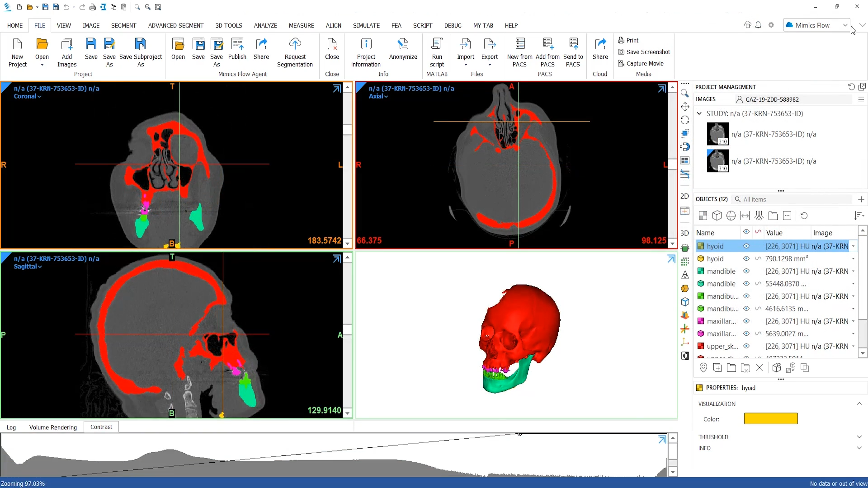868x488 pixels.
Task: Click Run script in MATLAB group
Action: (437, 52)
